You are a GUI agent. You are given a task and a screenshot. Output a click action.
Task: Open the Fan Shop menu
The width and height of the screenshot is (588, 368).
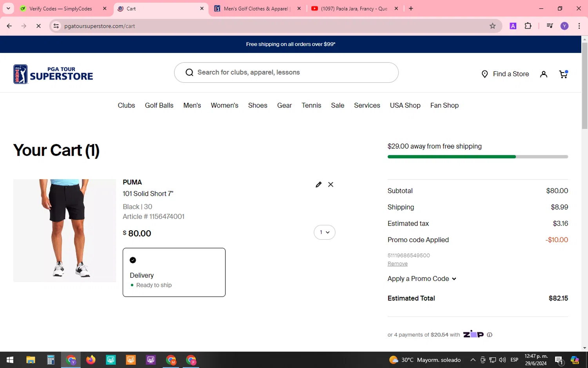click(x=445, y=105)
